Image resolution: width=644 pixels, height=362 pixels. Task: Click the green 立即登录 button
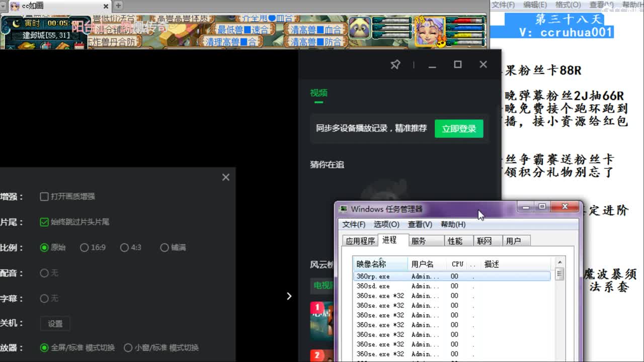point(459,129)
